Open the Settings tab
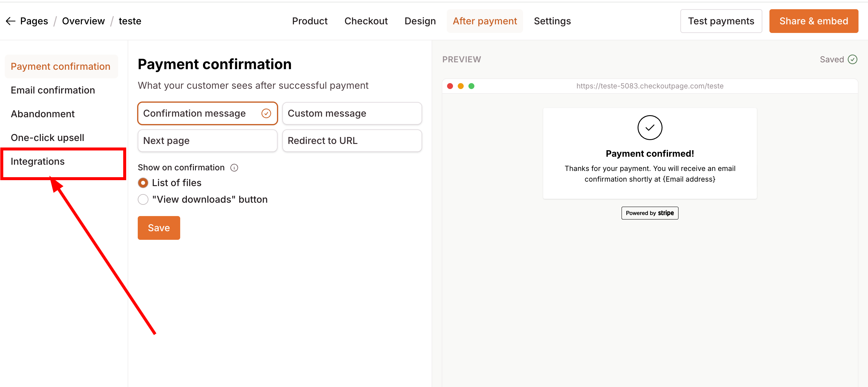868x387 pixels. coord(552,21)
